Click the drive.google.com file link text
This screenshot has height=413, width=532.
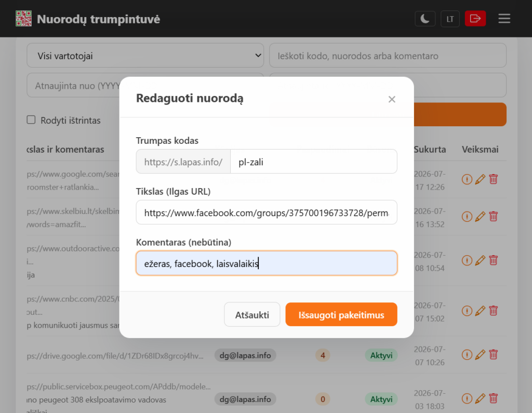tap(115, 356)
